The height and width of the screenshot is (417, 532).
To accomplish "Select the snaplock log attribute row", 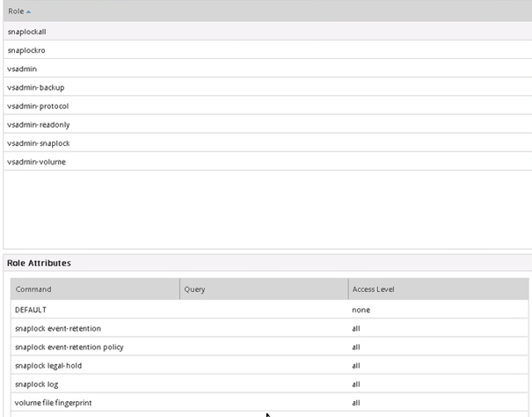I will 37,384.
